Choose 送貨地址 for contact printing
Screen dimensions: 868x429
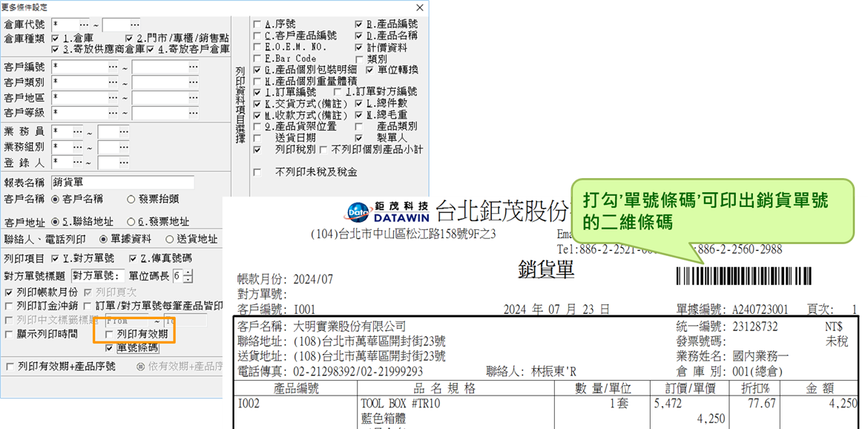170,240
